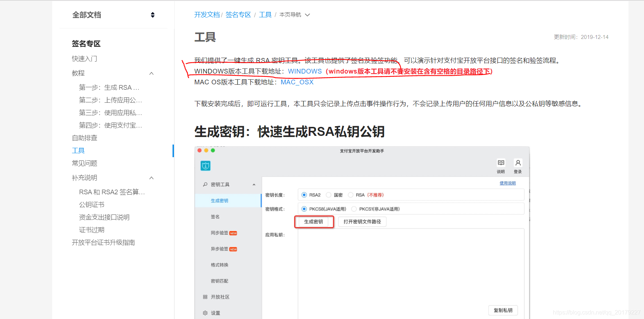
Task: Click the 开放社区 grid icon
Action: [205, 297]
